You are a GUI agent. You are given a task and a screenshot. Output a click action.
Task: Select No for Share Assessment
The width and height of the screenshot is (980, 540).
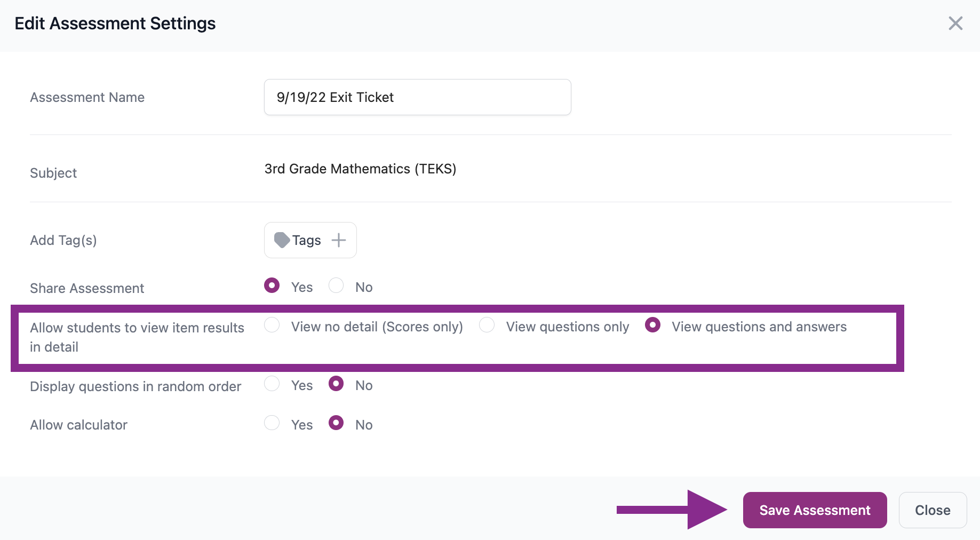336,285
